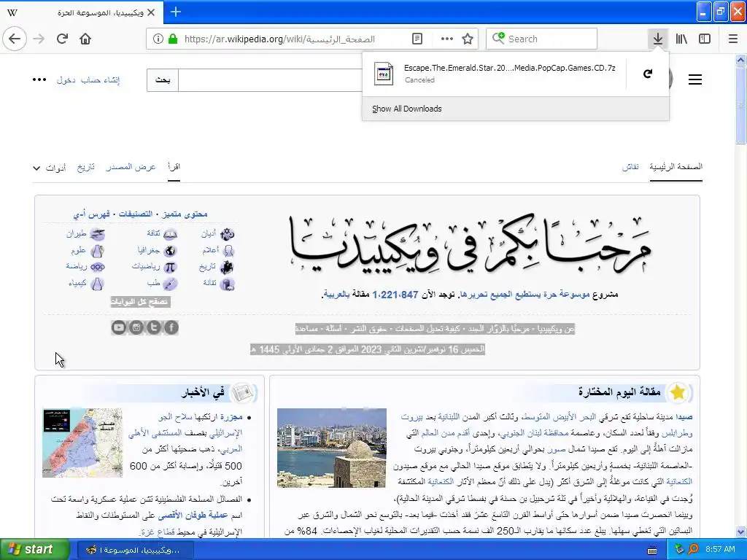Open the Facebook social icon

click(171, 327)
